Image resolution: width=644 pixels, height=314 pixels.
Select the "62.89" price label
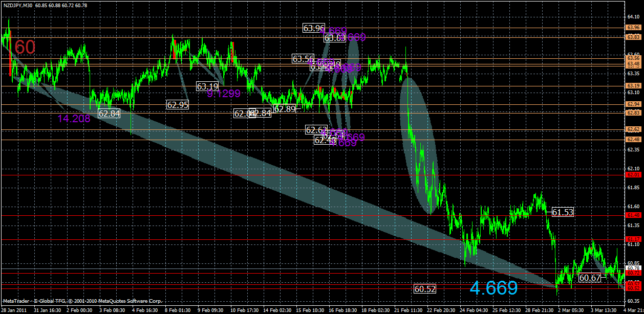pos(285,109)
